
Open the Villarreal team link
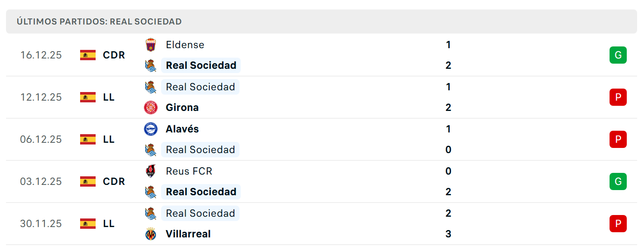(188, 234)
